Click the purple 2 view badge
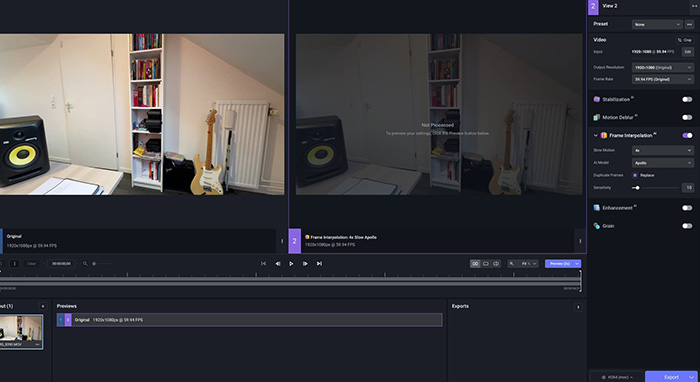Screen dimensions: 700x382 295,241
